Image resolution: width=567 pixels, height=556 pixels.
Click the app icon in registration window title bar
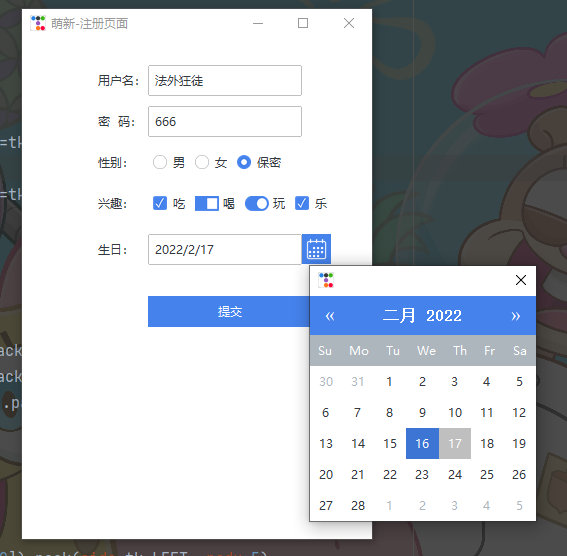coord(38,23)
